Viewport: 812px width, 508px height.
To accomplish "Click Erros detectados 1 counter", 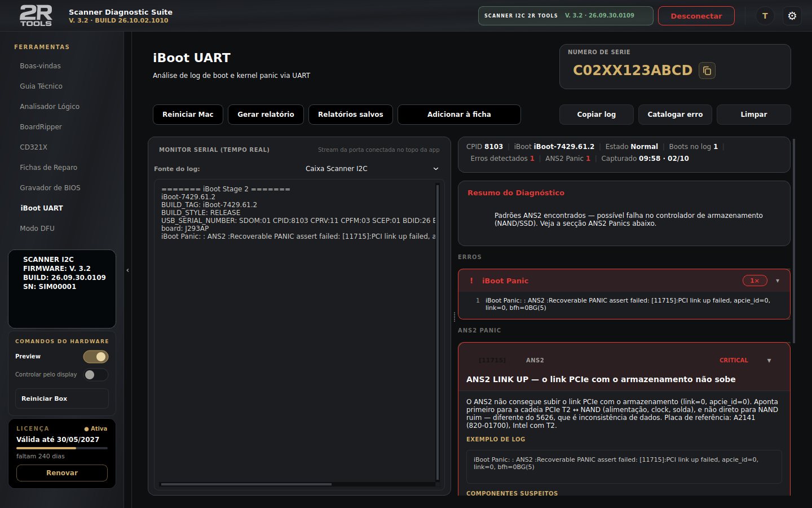I will pyautogui.click(x=502, y=159).
